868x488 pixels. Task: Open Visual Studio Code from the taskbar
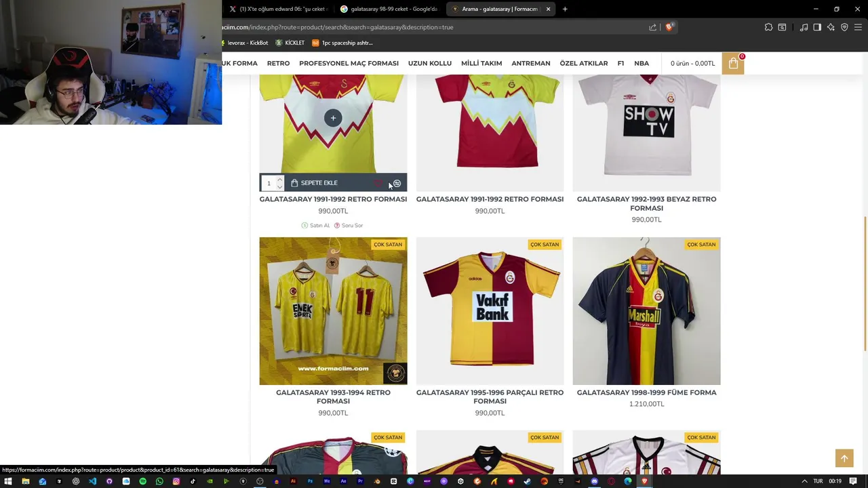click(92, 481)
